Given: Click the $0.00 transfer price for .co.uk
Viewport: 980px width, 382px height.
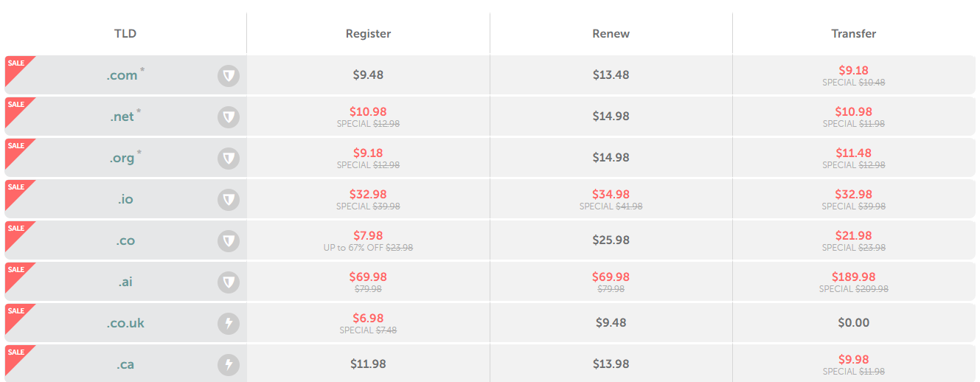Looking at the screenshot, I should [x=854, y=322].
